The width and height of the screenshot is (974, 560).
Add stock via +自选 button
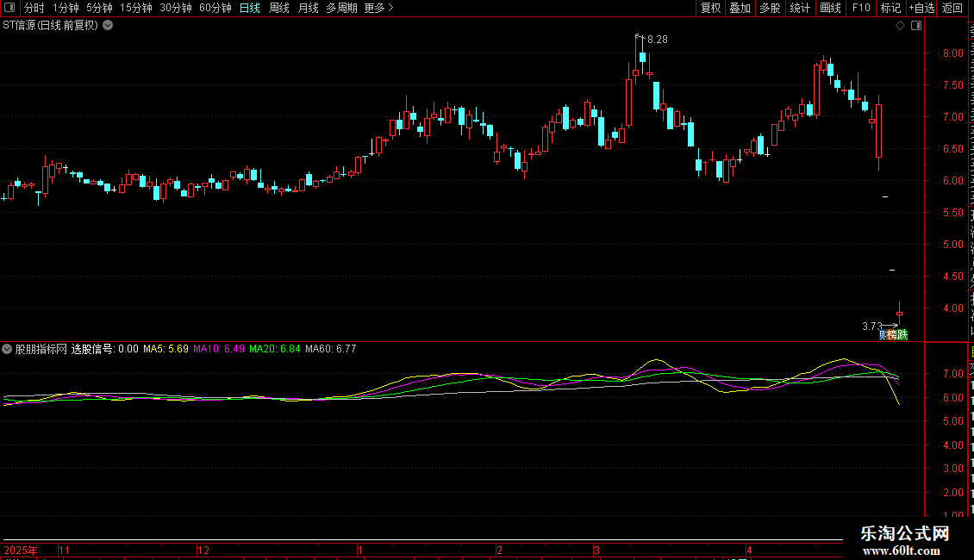click(921, 8)
